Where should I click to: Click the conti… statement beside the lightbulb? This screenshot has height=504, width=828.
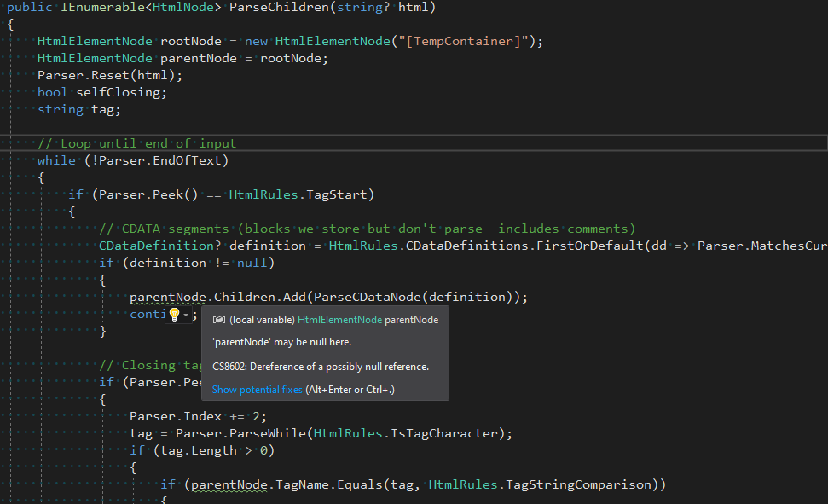[x=147, y=313]
